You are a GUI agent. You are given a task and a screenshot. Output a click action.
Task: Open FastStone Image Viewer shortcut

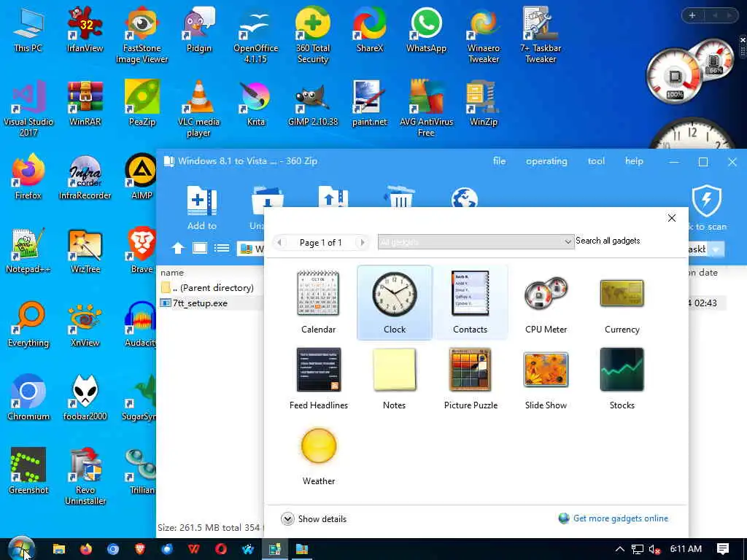point(142,35)
